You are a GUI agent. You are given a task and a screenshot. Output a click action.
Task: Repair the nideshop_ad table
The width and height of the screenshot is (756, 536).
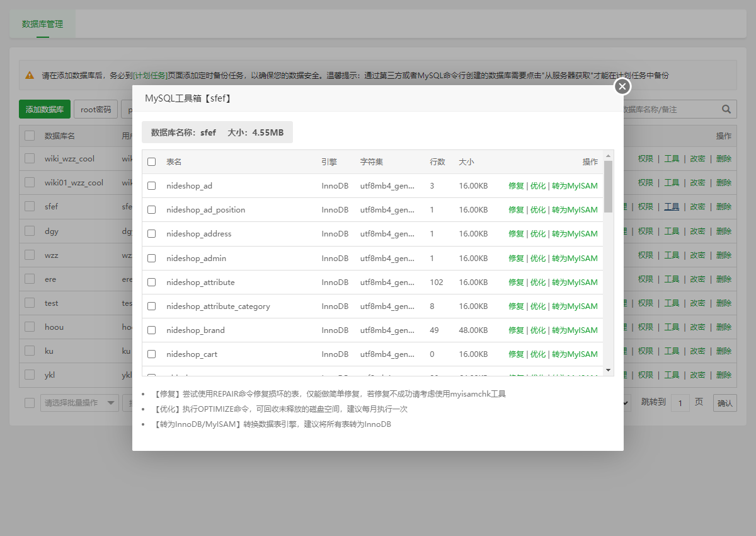(516, 186)
